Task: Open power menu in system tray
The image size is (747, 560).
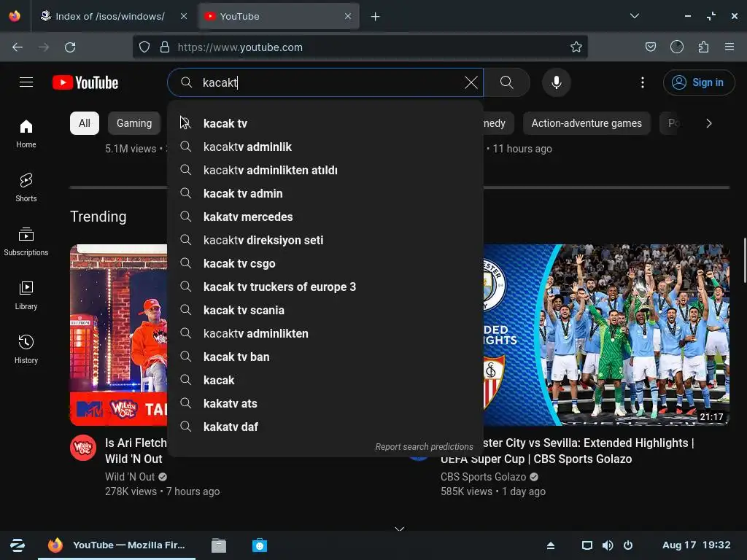Action: (628, 545)
